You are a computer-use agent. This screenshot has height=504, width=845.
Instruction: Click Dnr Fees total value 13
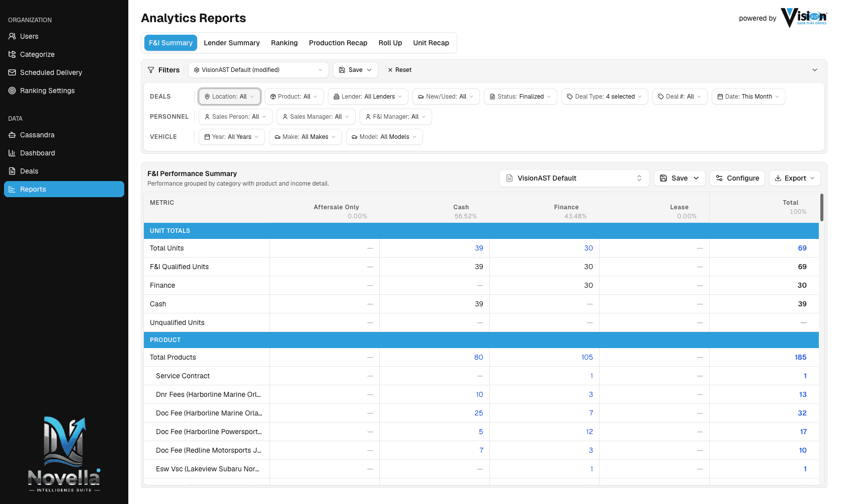click(x=803, y=394)
